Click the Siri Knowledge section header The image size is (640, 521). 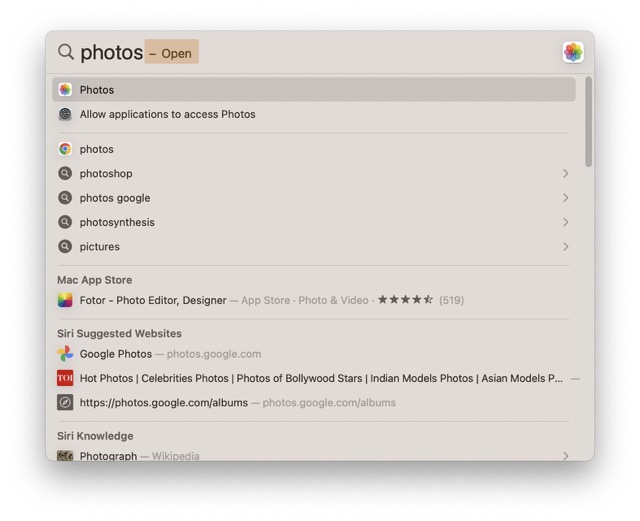click(95, 436)
